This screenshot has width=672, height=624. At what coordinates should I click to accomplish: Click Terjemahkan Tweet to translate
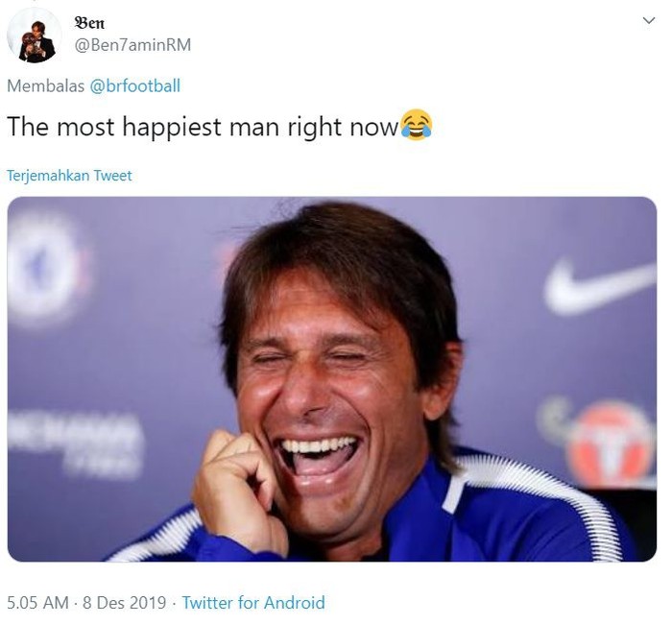pos(69,176)
